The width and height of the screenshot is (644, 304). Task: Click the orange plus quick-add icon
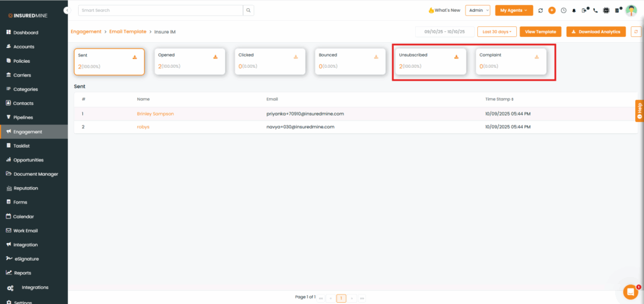552,10
